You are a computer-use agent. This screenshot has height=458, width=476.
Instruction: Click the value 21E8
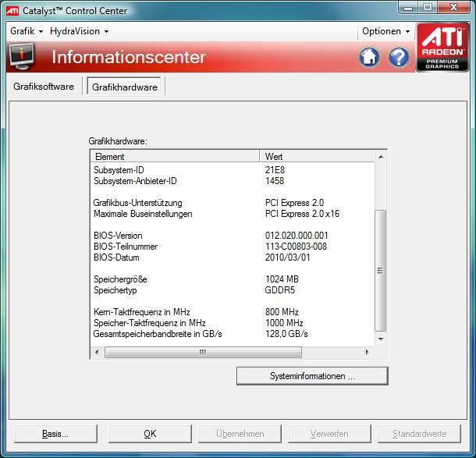275,170
